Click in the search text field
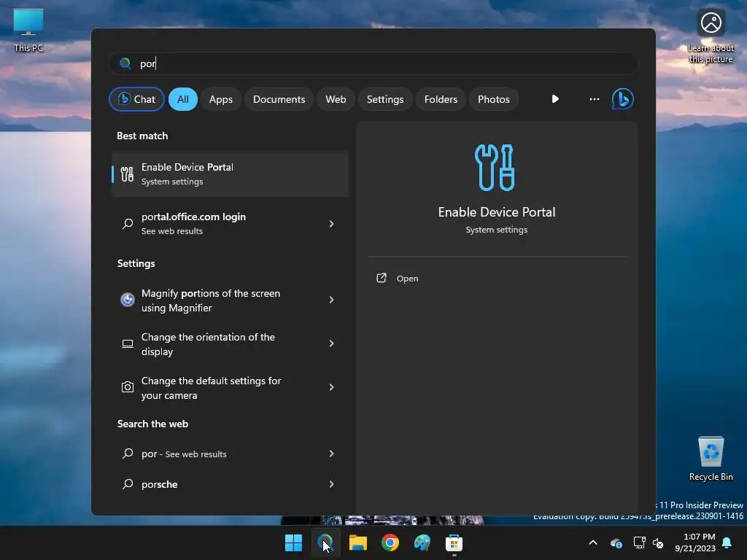 [373, 63]
